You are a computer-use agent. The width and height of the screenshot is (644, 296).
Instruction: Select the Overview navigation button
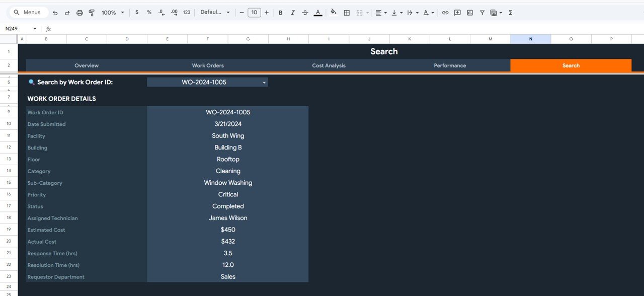point(86,65)
